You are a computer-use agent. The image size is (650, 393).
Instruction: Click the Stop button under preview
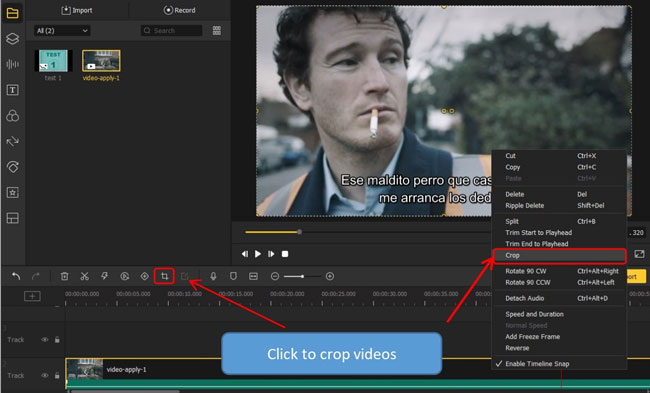tap(285, 254)
